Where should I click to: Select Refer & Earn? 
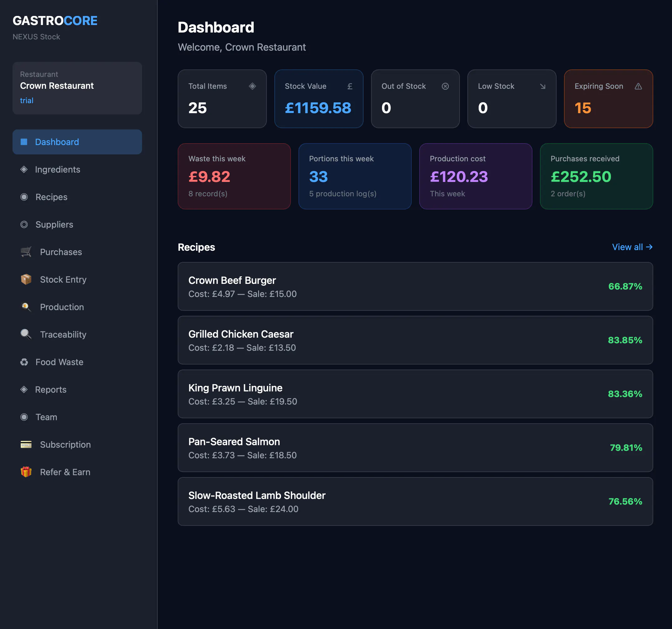tap(77, 472)
